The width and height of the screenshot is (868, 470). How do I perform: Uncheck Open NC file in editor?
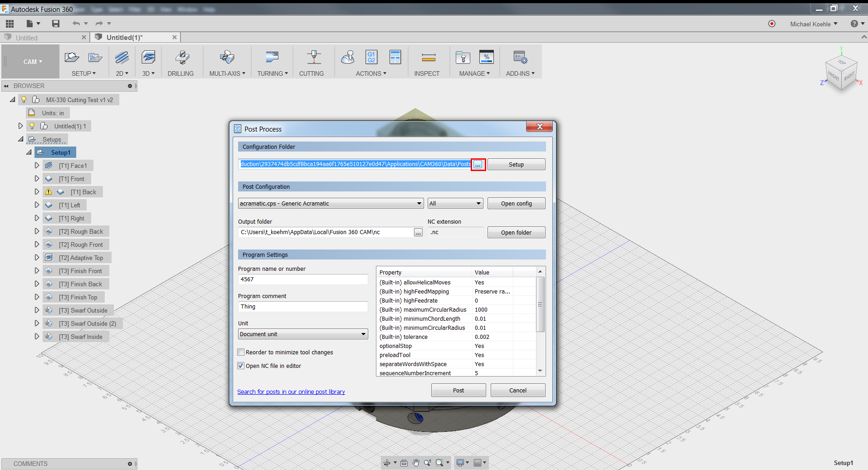pos(241,366)
